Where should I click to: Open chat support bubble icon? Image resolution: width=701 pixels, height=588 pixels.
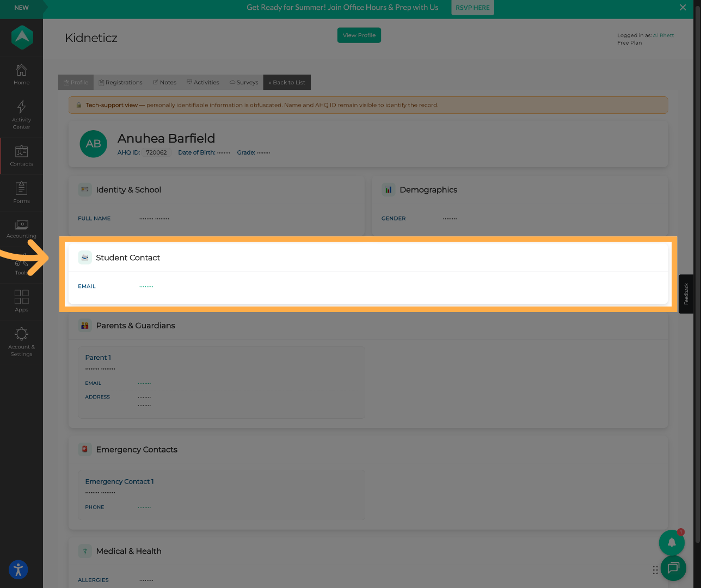click(x=673, y=568)
